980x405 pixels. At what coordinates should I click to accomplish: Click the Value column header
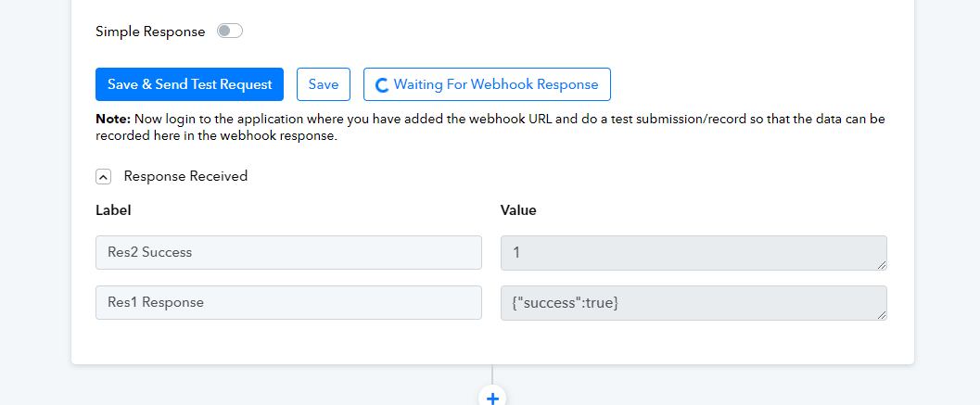pos(518,210)
